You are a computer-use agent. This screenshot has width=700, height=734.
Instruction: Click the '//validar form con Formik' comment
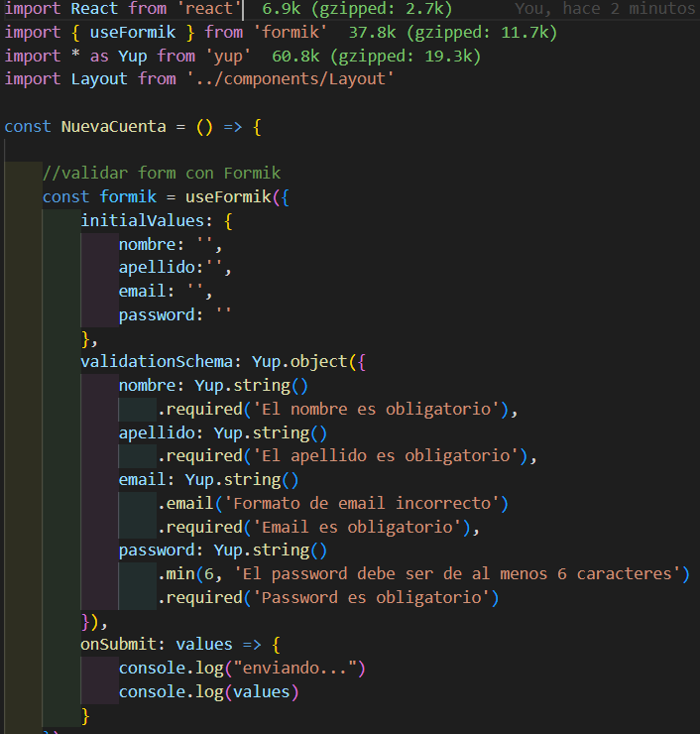[162, 174]
